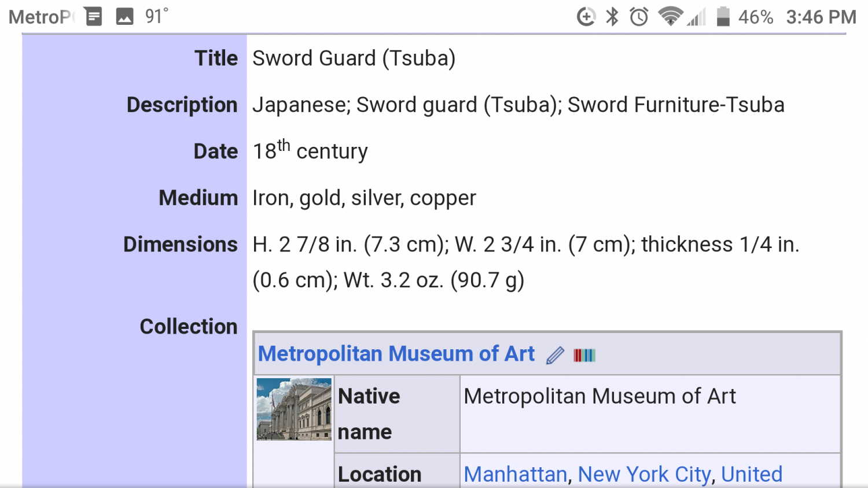Open the New York City link
Image resolution: width=868 pixels, height=488 pixels.
pyautogui.click(x=644, y=474)
